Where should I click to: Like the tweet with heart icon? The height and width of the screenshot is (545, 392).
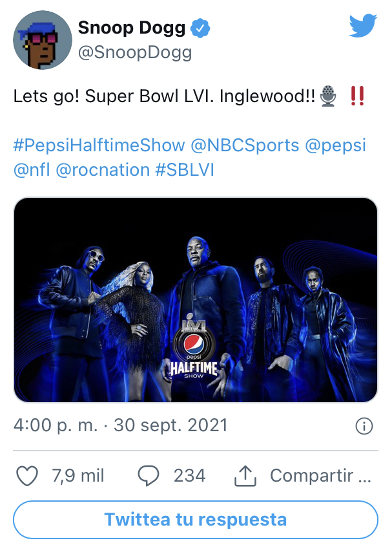pos(27,475)
